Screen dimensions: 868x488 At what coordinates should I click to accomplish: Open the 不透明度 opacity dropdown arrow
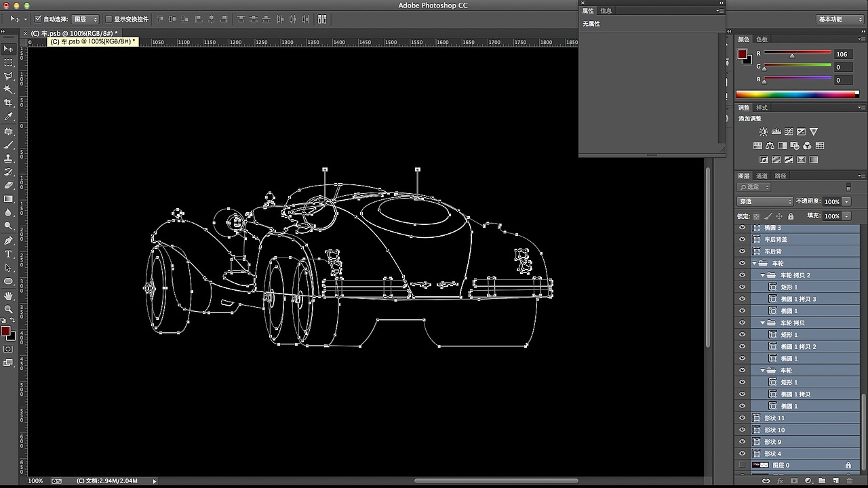coord(847,201)
